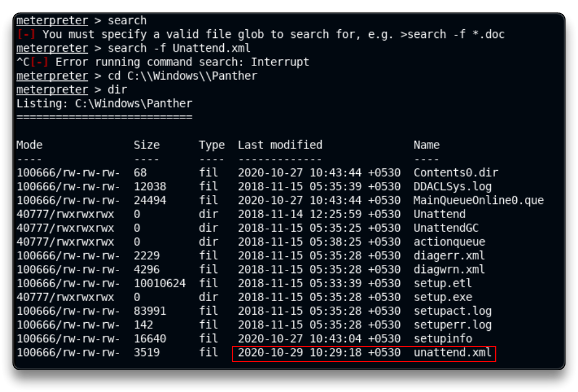Select the DDACLSys.log file name
This screenshot has width=578, height=392.
(452, 186)
